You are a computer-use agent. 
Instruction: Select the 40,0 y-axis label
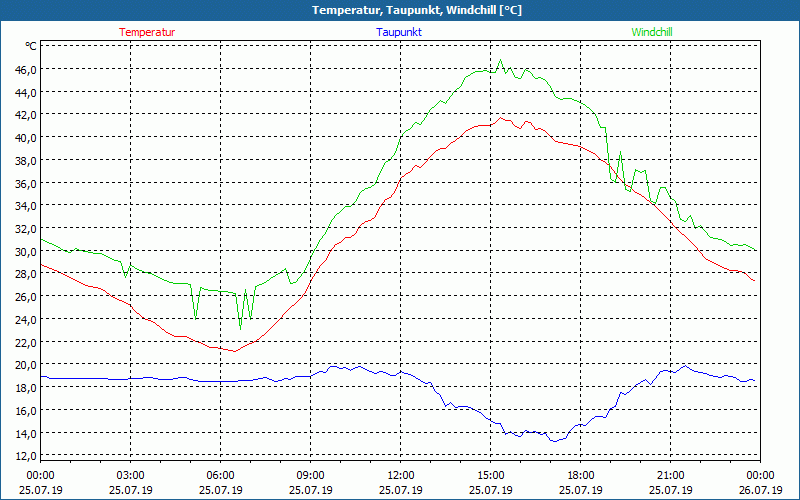pyautogui.click(x=25, y=137)
